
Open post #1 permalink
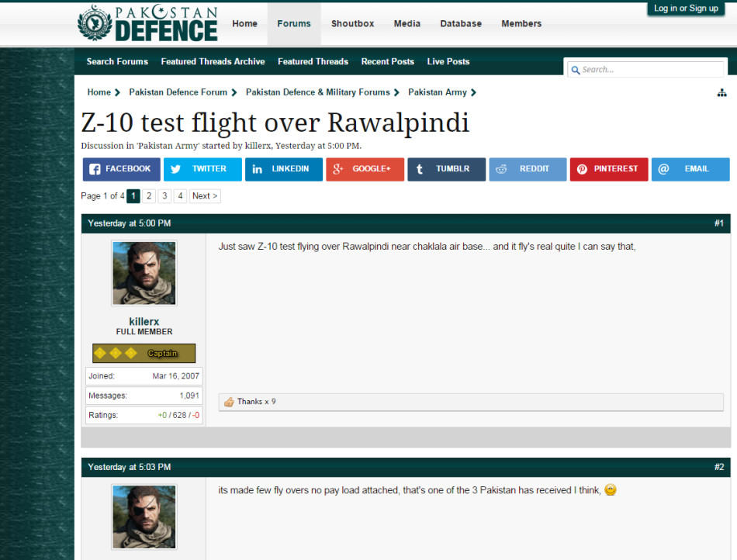(x=718, y=223)
